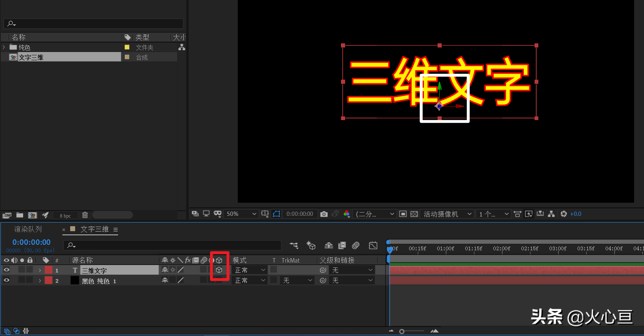644x336 pixels.
Task: Close the 文字三维 timeline tab
Action: 64,230
